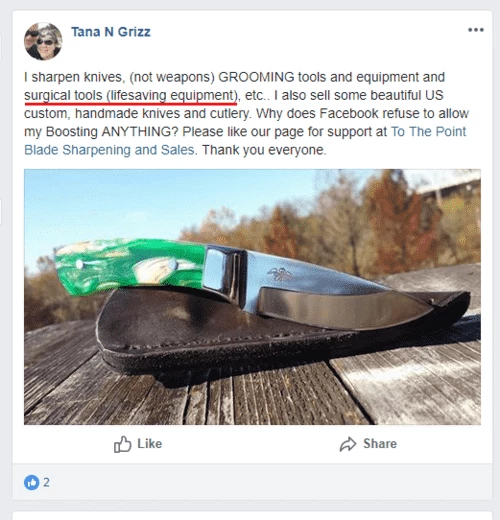The width and height of the screenshot is (500, 520).
Task: Click the Like button label
Action: [150, 444]
